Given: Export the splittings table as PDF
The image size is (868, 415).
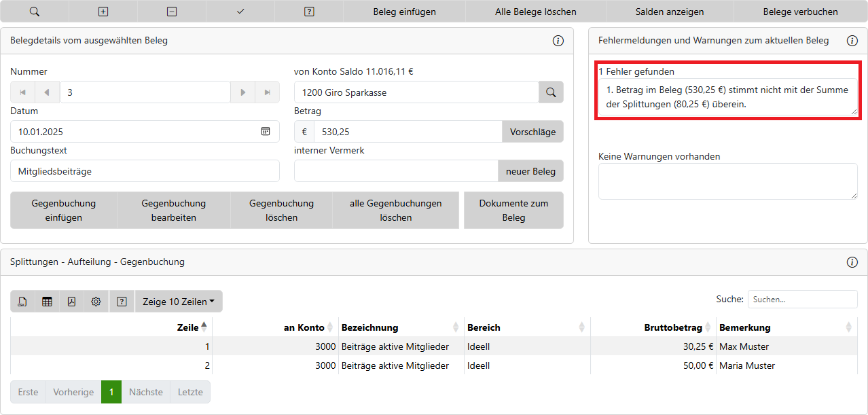Looking at the screenshot, I should (x=71, y=302).
